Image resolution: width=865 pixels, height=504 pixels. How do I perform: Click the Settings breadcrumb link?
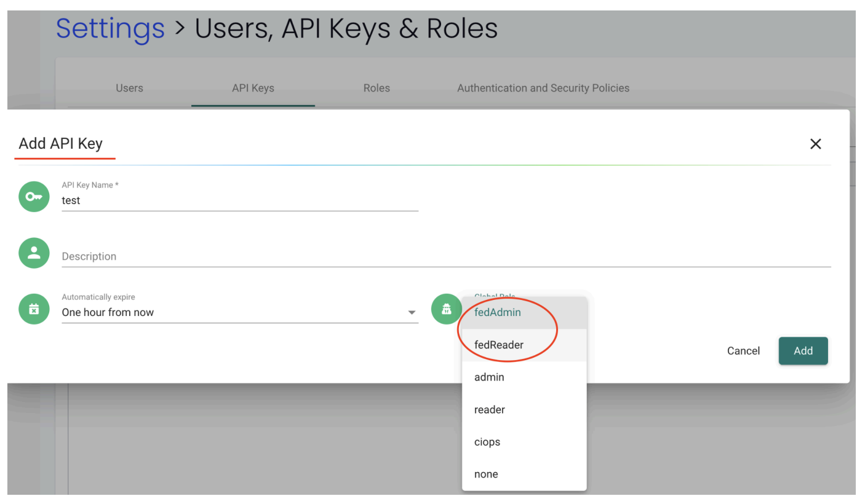tap(110, 29)
